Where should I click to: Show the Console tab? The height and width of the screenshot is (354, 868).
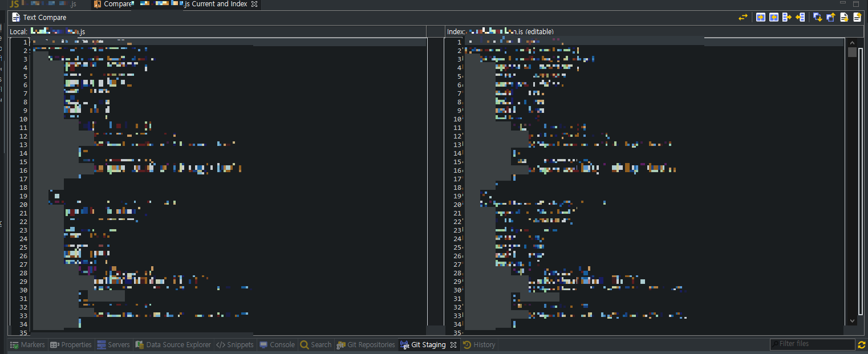(x=277, y=344)
